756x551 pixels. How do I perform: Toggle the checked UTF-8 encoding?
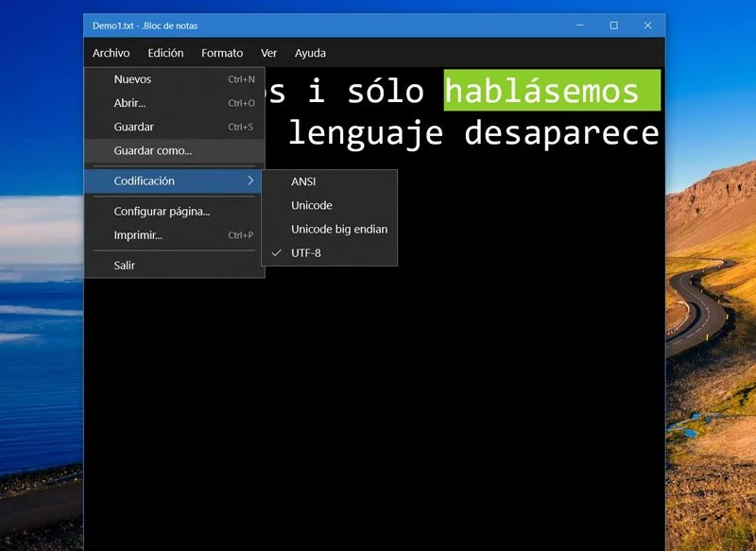(306, 253)
